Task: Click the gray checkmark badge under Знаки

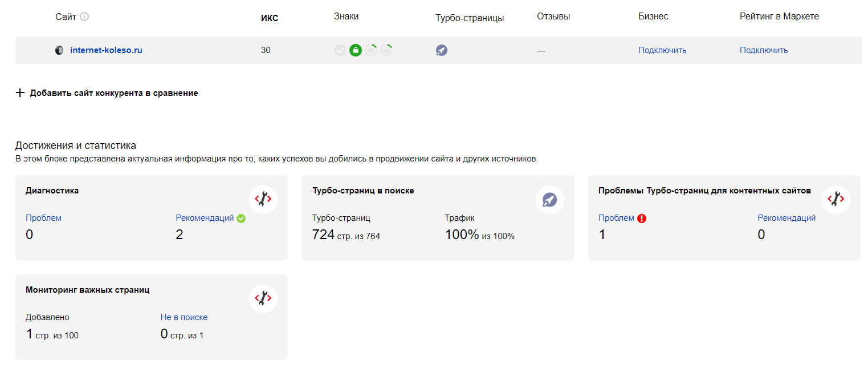Action: (x=340, y=50)
